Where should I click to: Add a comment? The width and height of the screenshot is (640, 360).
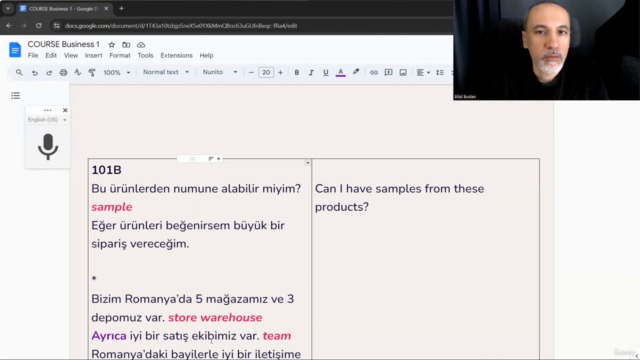[388, 72]
